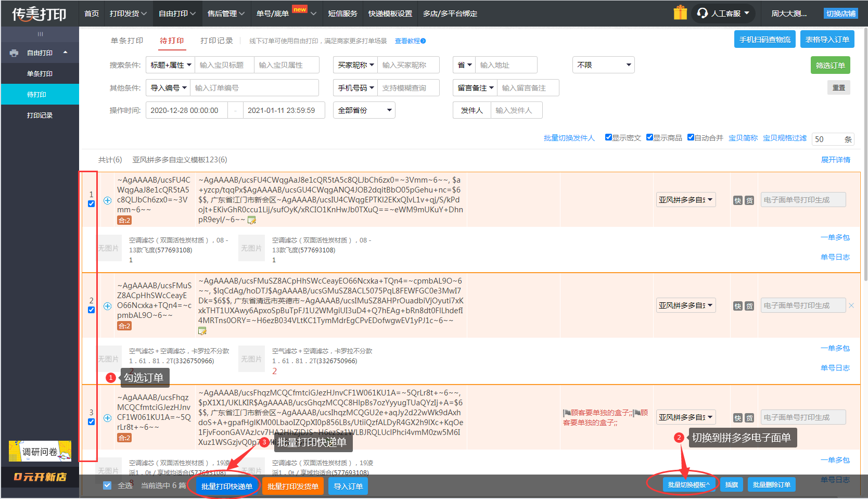Uncheck the checkbox for order 3

pos(92,421)
